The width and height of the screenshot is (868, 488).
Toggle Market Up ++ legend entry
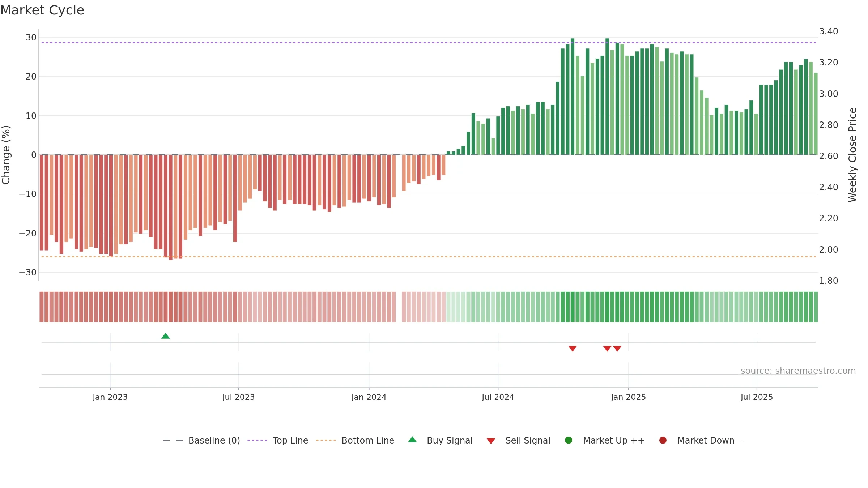coord(605,440)
